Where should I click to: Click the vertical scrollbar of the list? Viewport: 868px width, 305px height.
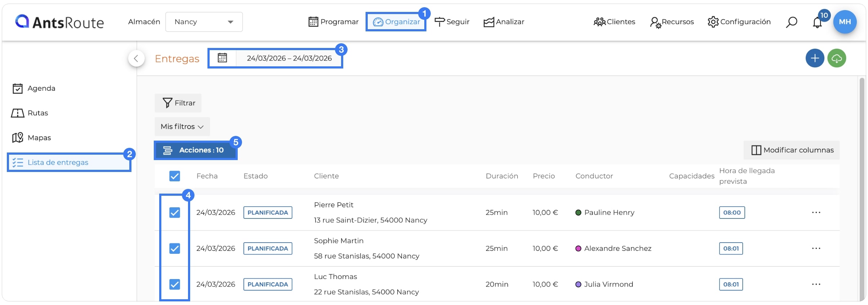coord(862,189)
